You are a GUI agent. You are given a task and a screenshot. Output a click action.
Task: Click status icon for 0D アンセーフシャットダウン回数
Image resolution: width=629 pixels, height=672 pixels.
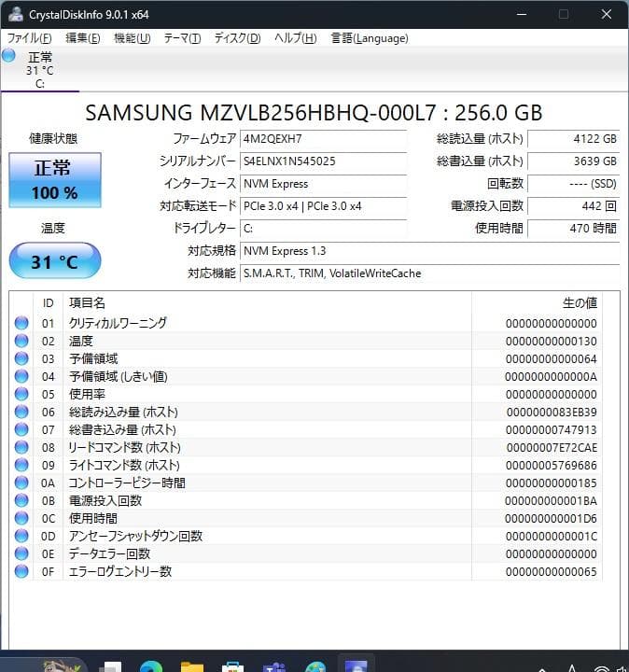[x=21, y=536]
